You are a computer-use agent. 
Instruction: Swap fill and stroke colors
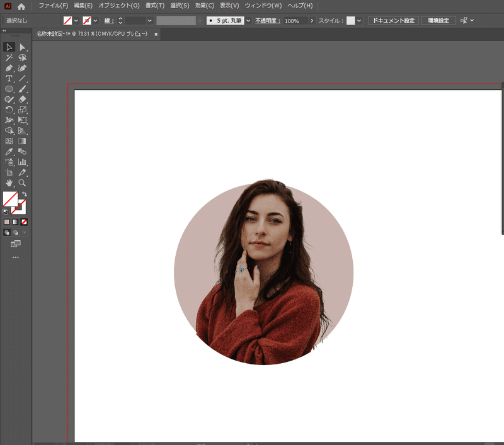pyautogui.click(x=25, y=194)
